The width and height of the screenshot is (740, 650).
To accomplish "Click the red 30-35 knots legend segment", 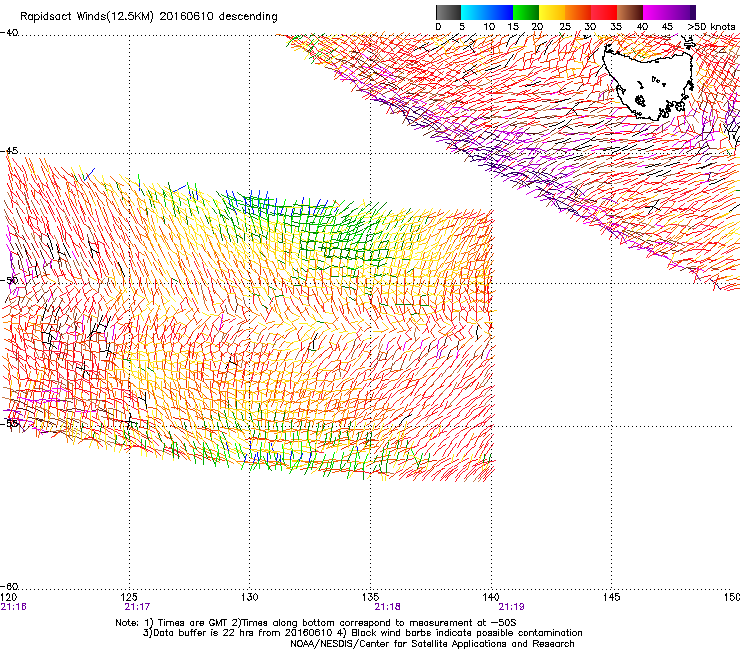I will [604, 12].
